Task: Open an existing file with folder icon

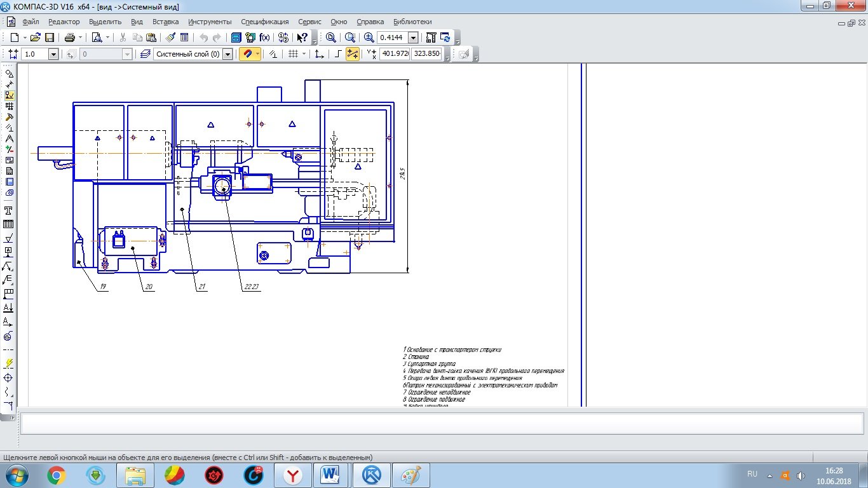Action: click(x=35, y=37)
